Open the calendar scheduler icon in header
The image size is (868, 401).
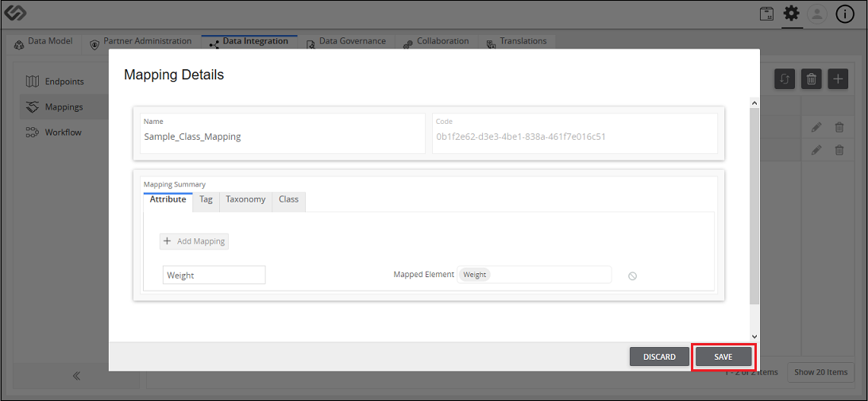tap(766, 13)
